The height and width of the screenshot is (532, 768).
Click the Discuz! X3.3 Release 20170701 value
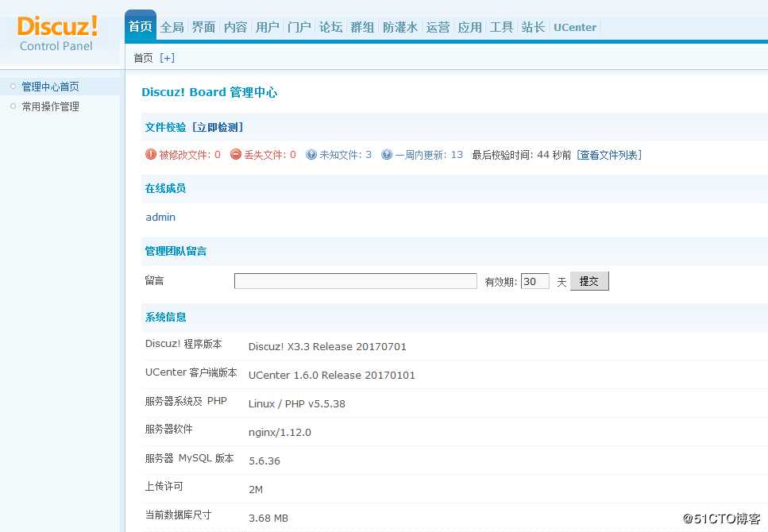tap(327, 346)
